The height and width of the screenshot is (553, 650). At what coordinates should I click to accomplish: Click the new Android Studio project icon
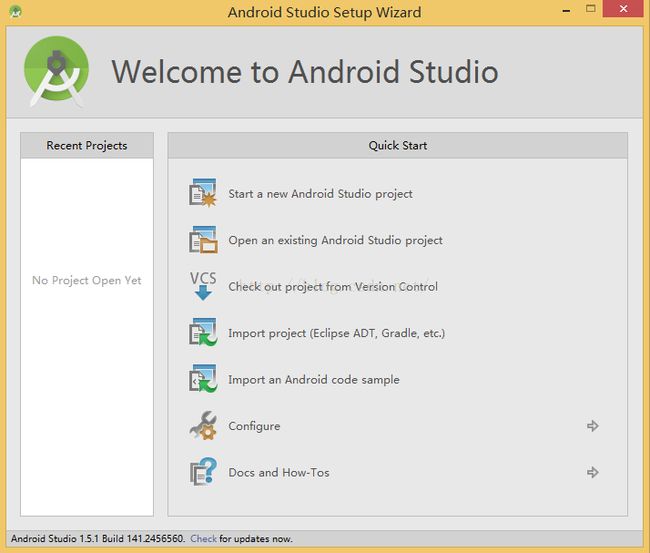pyautogui.click(x=203, y=193)
